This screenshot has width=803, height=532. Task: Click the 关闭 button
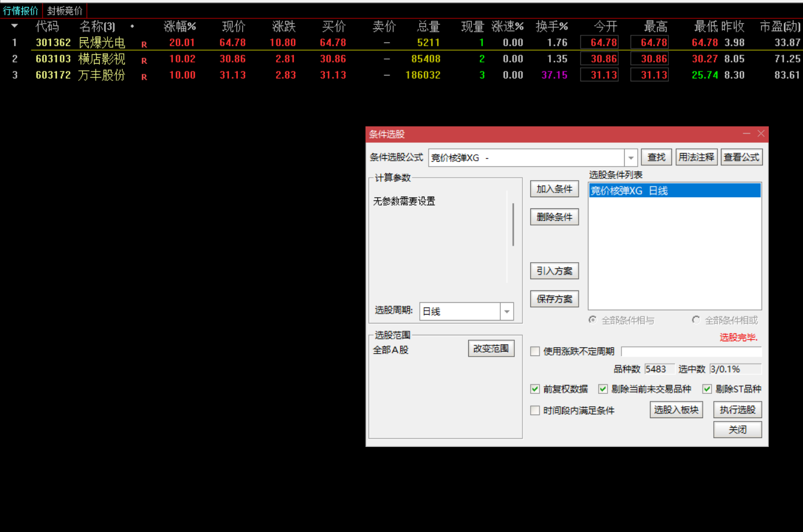(737, 430)
